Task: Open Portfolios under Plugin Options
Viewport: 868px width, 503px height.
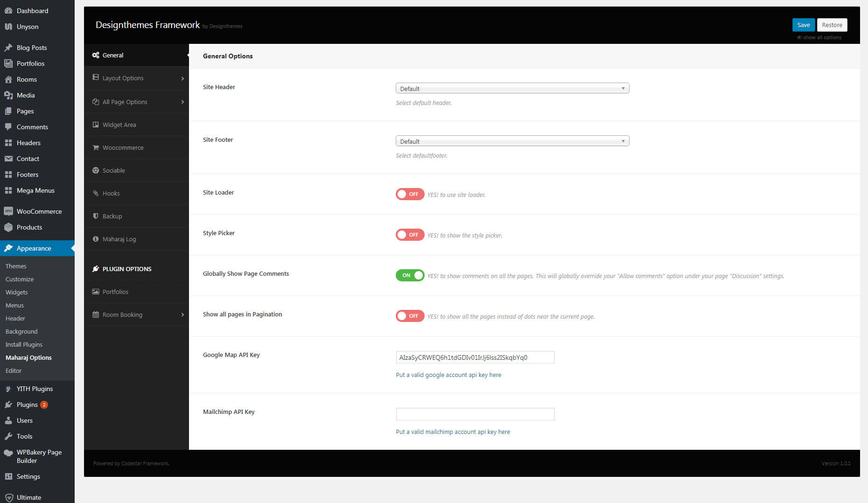Action: [115, 292]
